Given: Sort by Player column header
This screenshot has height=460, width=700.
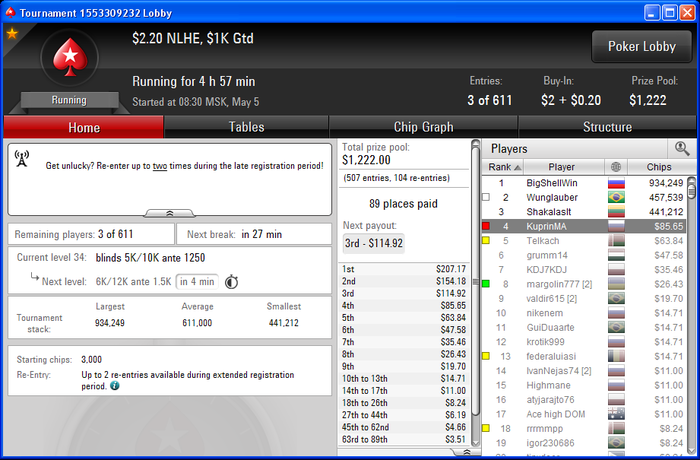Looking at the screenshot, I should (x=563, y=167).
